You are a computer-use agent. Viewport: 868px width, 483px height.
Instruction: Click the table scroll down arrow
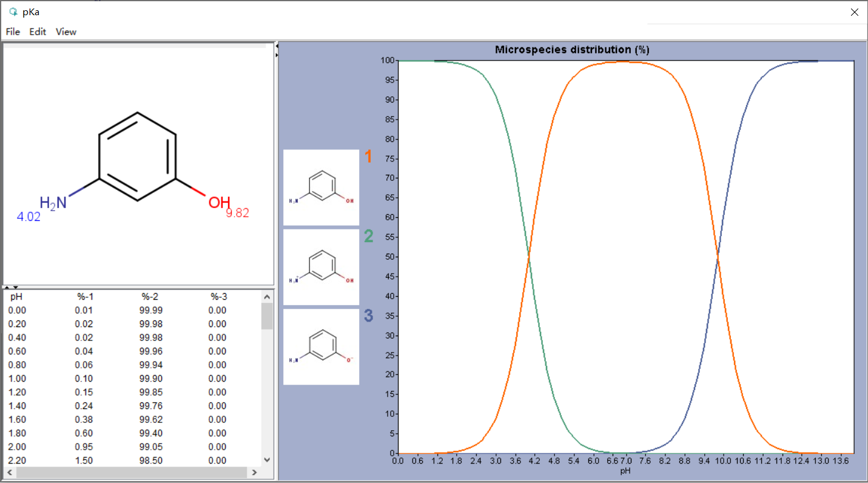coord(267,461)
